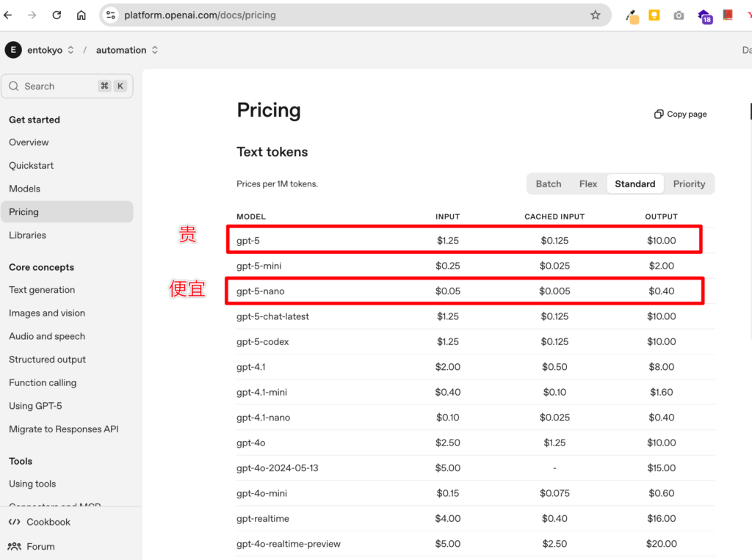Open the Cookbook link
752x560 pixels.
tap(48, 522)
